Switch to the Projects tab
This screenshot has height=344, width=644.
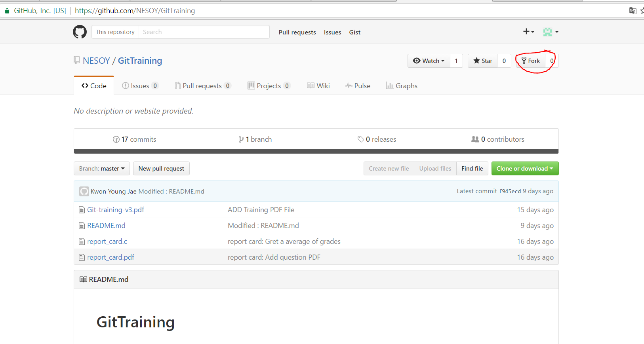269,86
